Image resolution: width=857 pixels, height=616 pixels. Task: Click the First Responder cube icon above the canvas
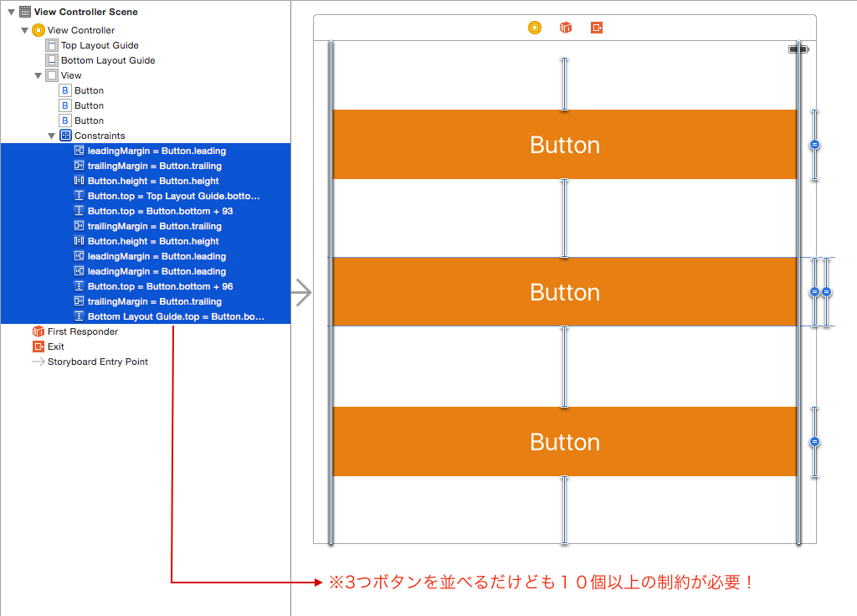coord(565,27)
